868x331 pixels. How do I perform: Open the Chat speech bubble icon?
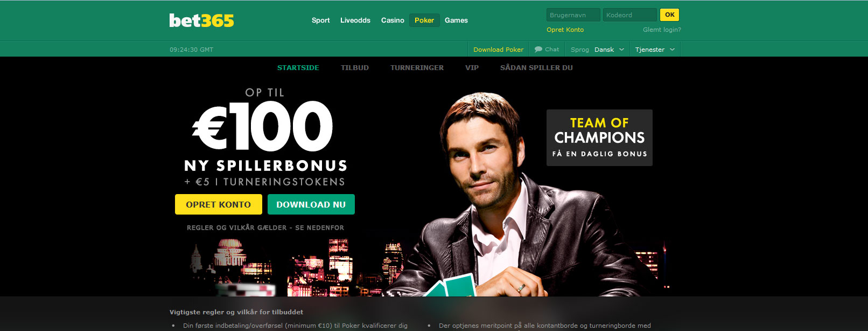538,49
